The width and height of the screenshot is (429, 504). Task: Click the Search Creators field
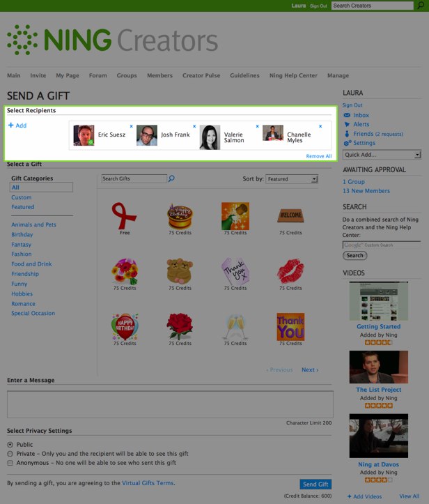click(x=373, y=6)
